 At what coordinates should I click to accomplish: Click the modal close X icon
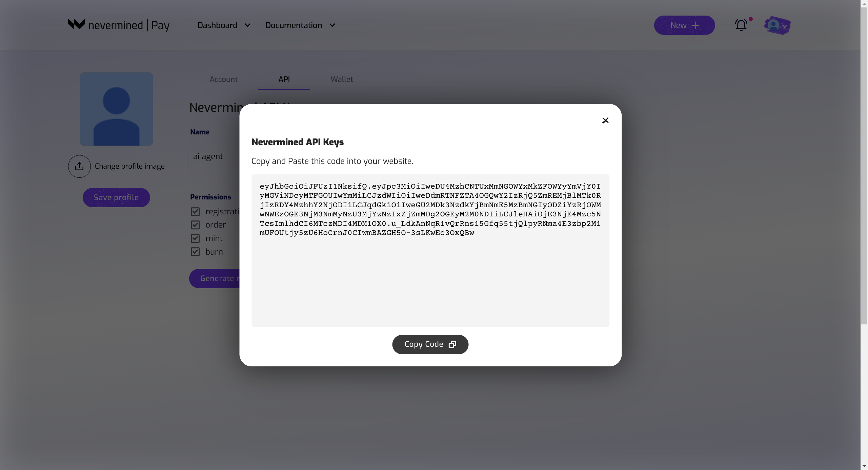point(605,121)
